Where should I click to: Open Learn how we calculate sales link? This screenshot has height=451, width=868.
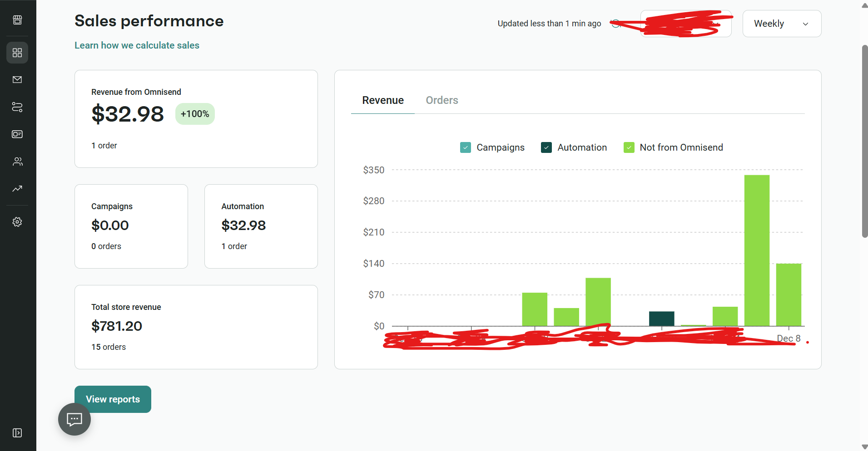point(137,45)
